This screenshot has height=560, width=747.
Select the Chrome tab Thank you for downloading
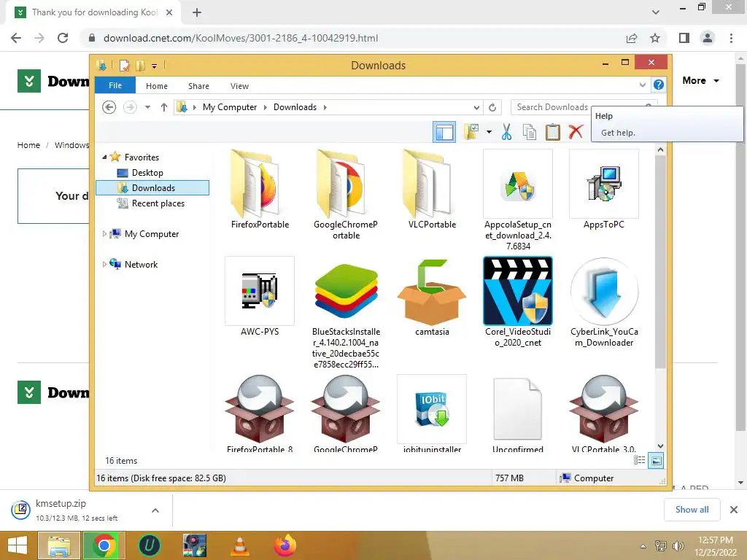(x=94, y=12)
